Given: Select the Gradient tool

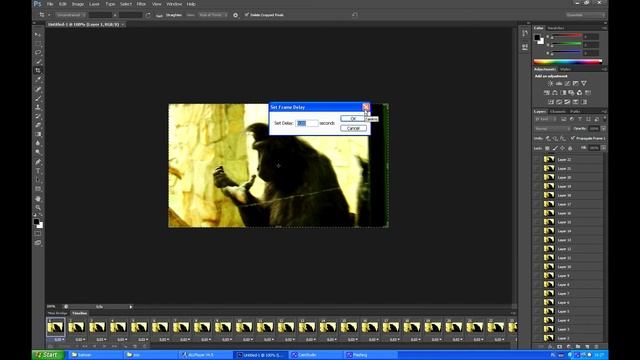Looking at the screenshot, I should point(38,134).
